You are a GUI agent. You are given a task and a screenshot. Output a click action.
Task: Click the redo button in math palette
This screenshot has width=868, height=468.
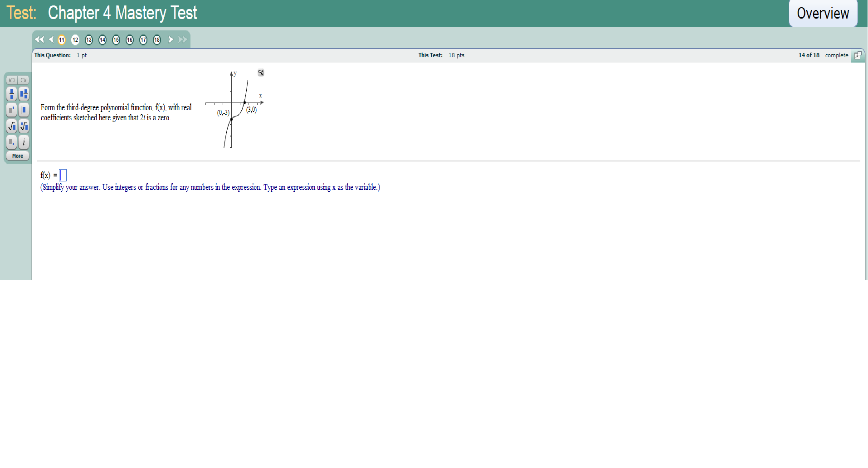pyautogui.click(x=24, y=80)
